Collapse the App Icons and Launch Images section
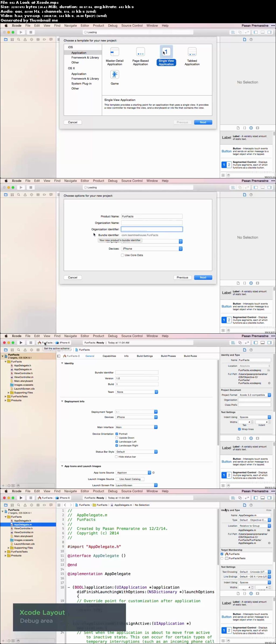This screenshot has height=644, width=276. (x=62, y=466)
